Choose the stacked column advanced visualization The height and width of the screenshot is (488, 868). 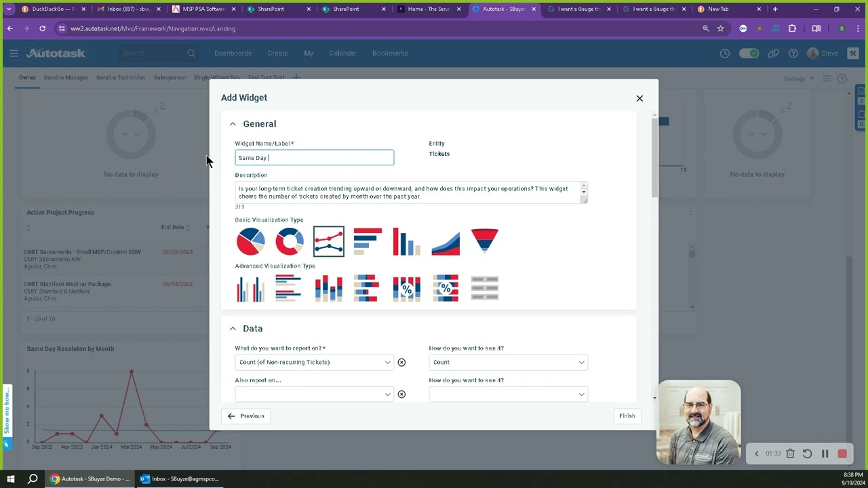coord(329,288)
